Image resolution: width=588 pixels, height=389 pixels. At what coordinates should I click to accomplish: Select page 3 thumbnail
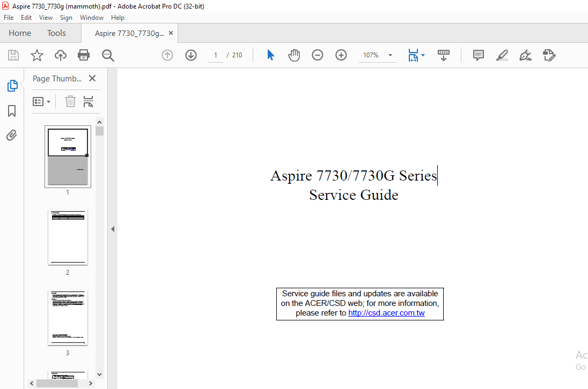click(68, 318)
